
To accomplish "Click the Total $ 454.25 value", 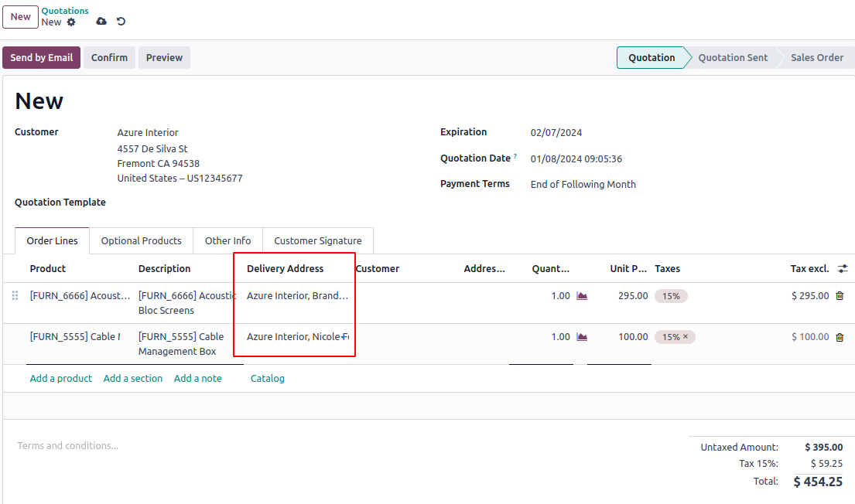I will pyautogui.click(x=818, y=482).
